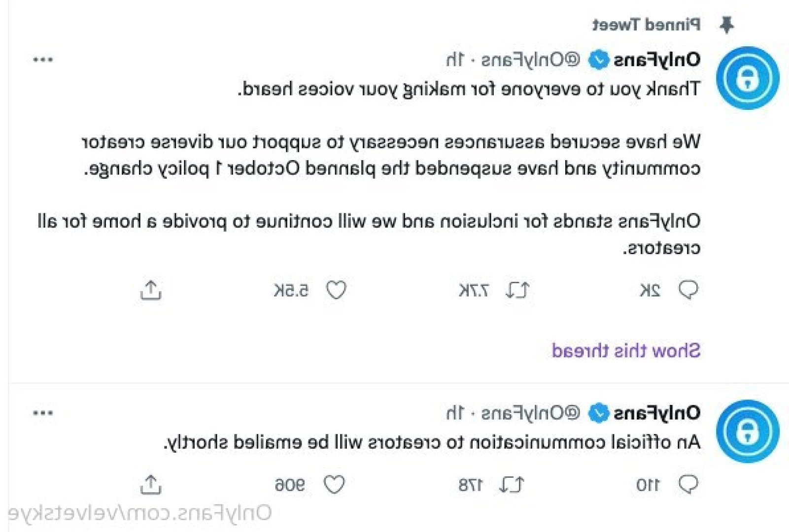Retweet the second tweet with 178 retweets

(512, 485)
